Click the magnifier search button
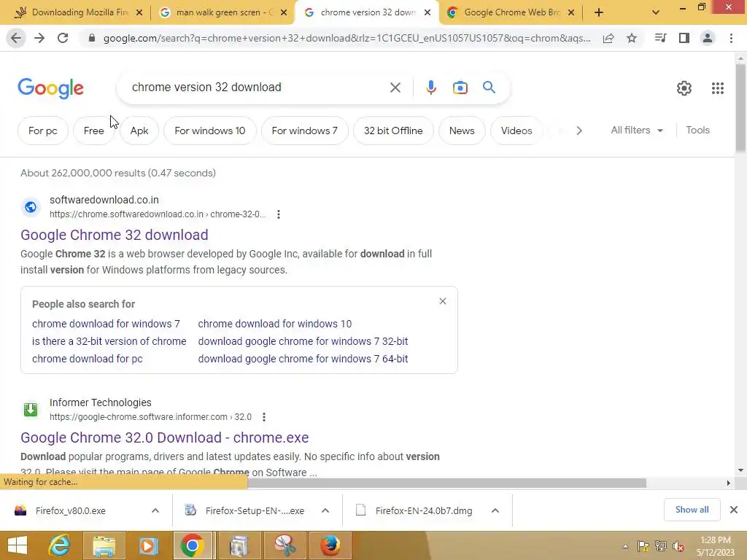This screenshot has width=747, height=560. click(x=489, y=87)
